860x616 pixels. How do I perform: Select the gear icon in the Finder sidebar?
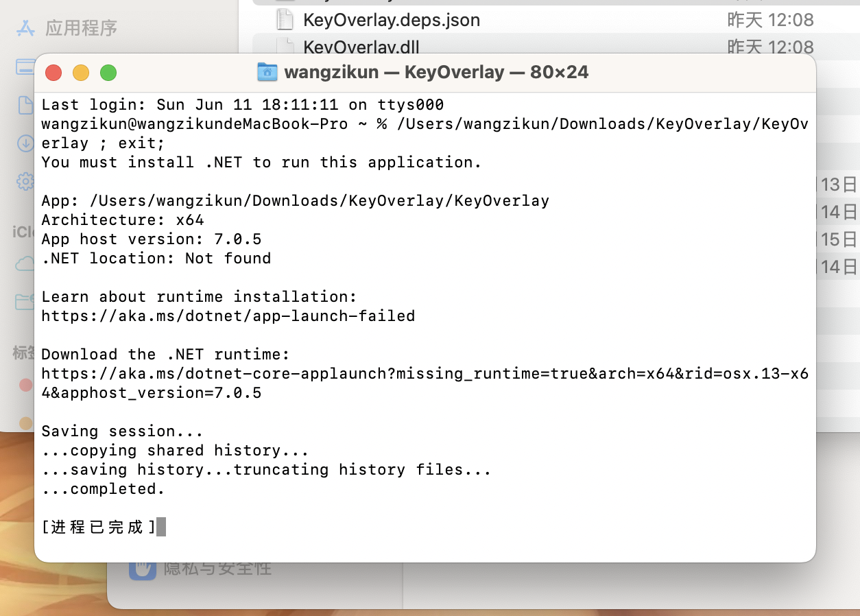[x=25, y=181]
